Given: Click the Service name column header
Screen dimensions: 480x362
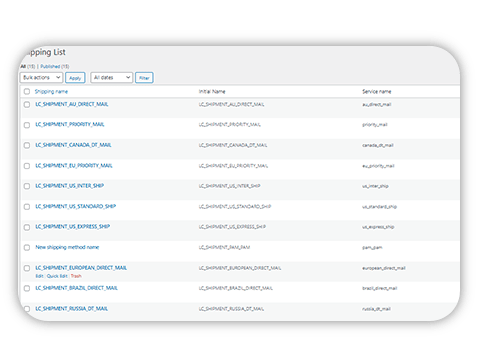Looking at the screenshot, I should click(377, 91).
